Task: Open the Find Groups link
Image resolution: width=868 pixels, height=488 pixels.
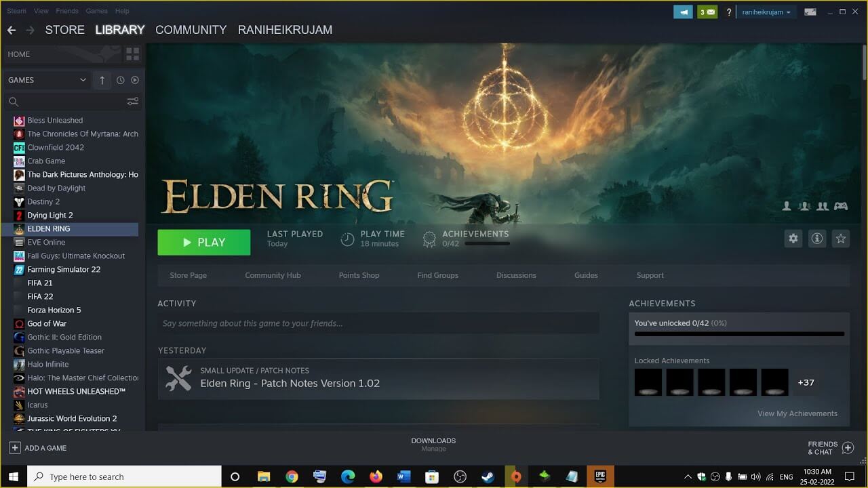Action: tap(437, 275)
